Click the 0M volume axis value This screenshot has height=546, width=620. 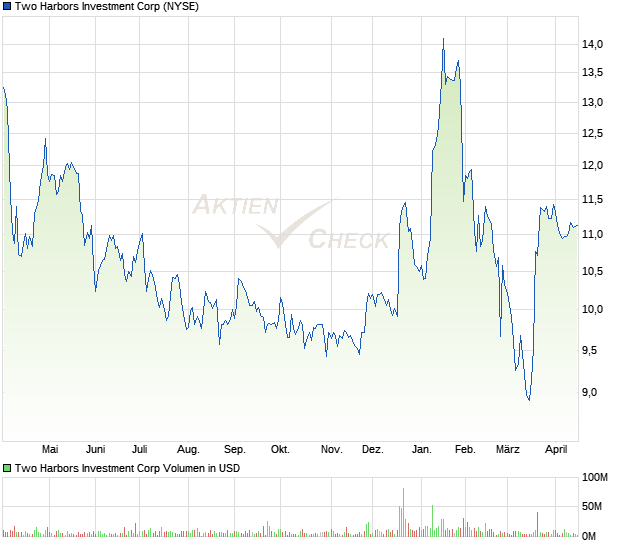[x=589, y=536]
